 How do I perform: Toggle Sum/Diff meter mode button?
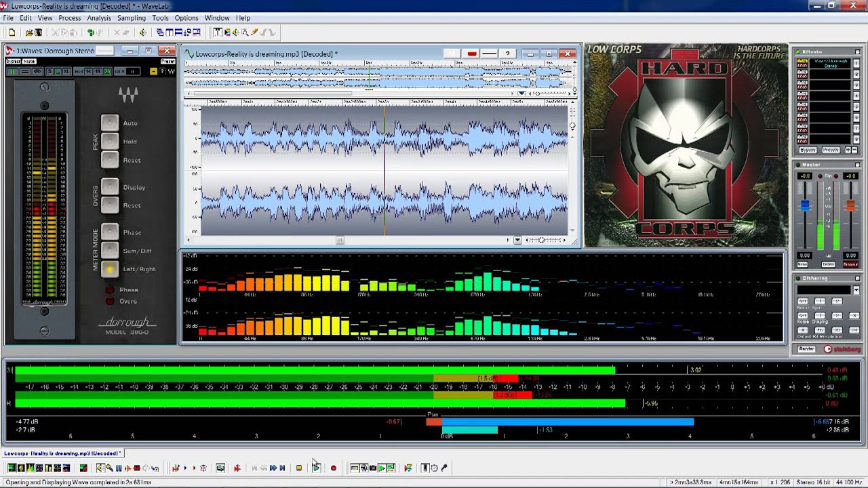pyautogui.click(x=110, y=251)
